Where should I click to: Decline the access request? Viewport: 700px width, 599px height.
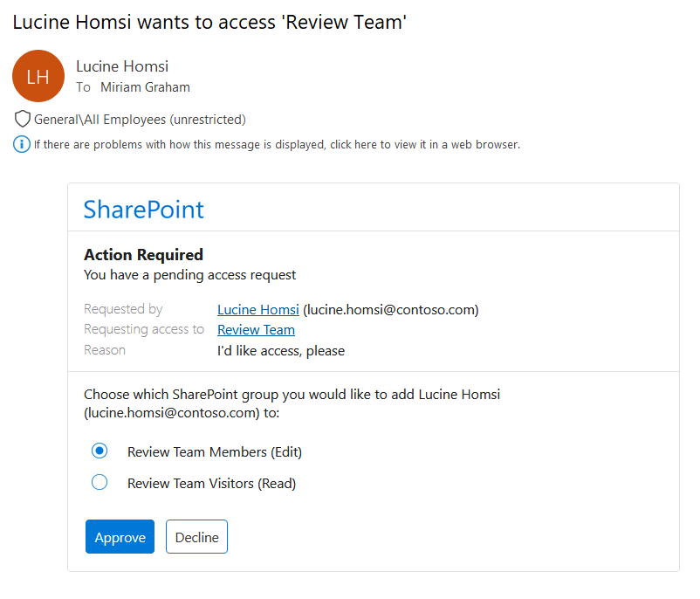coord(197,536)
